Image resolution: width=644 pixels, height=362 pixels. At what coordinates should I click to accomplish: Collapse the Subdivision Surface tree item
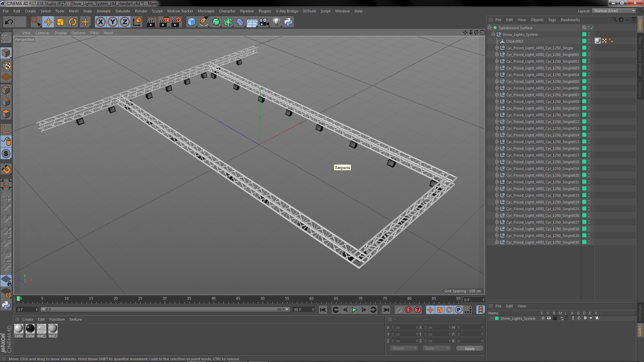pos(490,27)
